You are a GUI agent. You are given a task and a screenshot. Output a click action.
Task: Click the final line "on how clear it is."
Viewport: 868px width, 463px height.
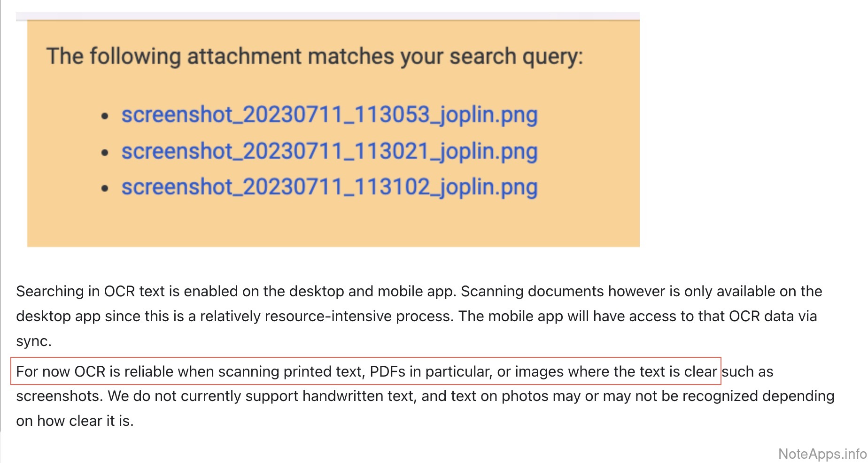tap(75, 421)
